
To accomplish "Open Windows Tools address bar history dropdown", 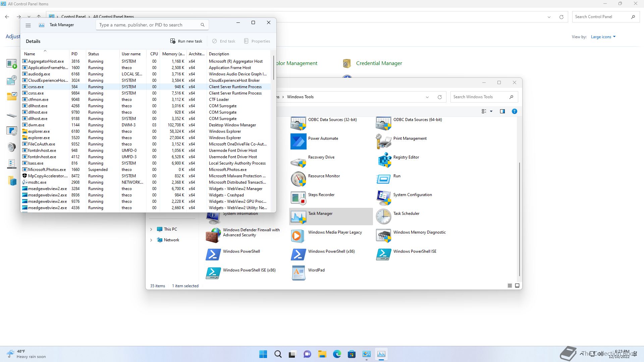I will 427,97.
